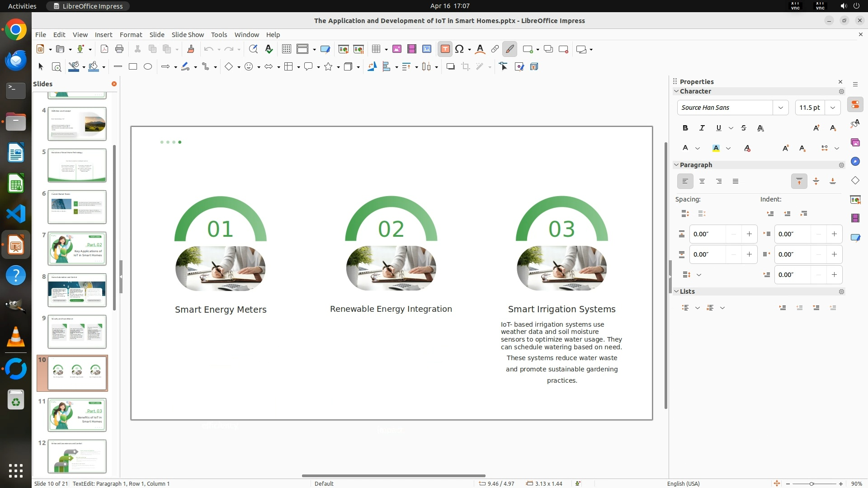This screenshot has height=488, width=868.
Task: Click the Display Grid icon
Action: (286, 49)
